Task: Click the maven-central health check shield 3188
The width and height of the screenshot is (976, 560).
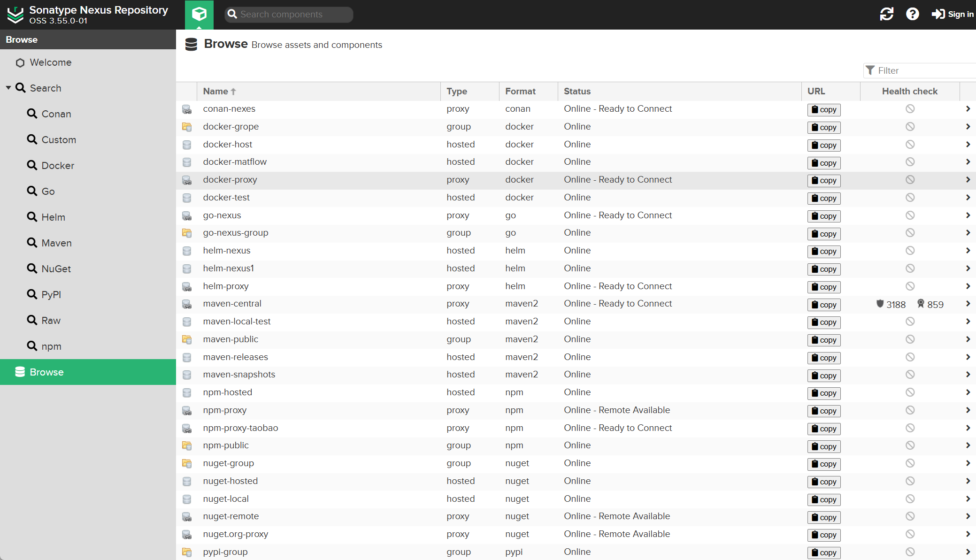Action: point(891,304)
